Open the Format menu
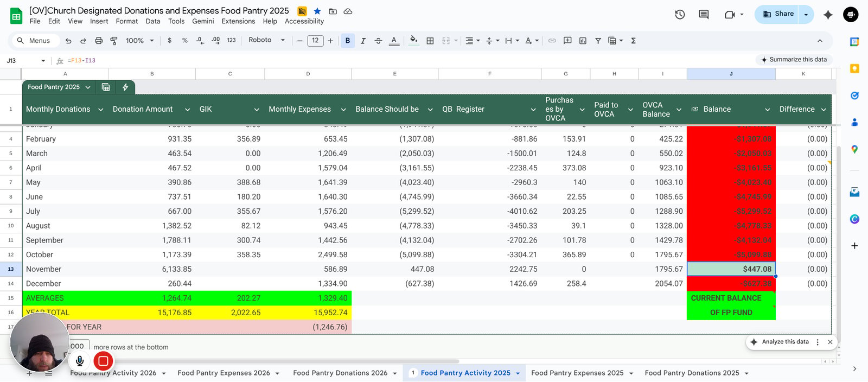868x382 pixels. pyautogui.click(x=127, y=21)
